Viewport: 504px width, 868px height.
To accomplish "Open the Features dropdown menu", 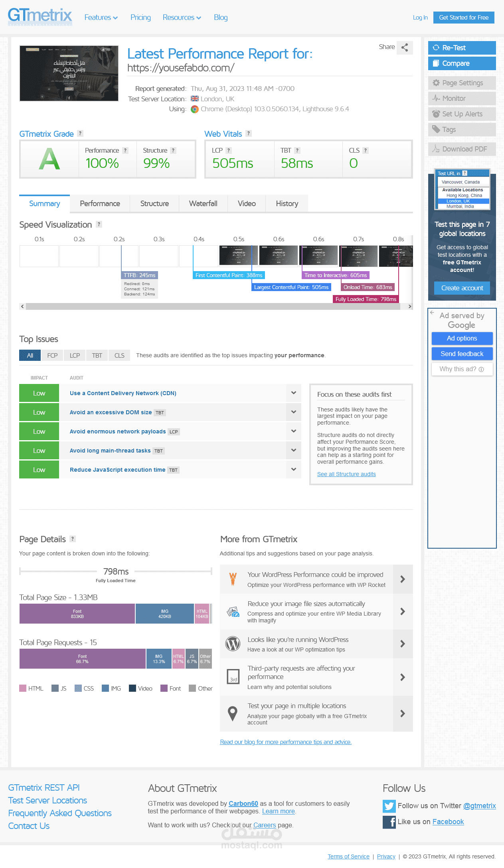I will [x=101, y=18].
